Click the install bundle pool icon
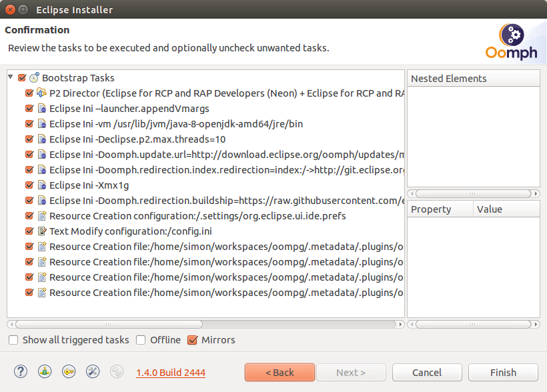 tap(45, 372)
